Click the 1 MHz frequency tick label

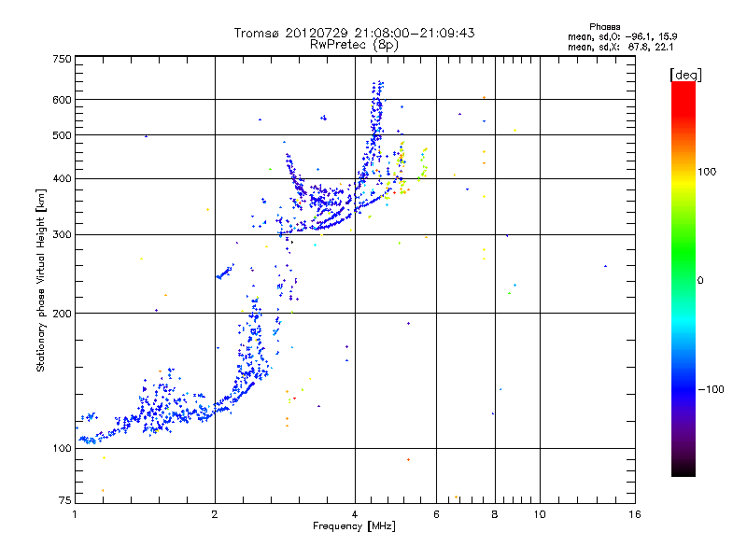75,514
